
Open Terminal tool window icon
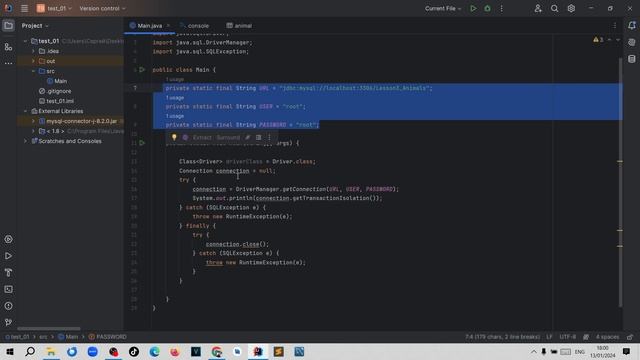pyautogui.click(x=8, y=289)
